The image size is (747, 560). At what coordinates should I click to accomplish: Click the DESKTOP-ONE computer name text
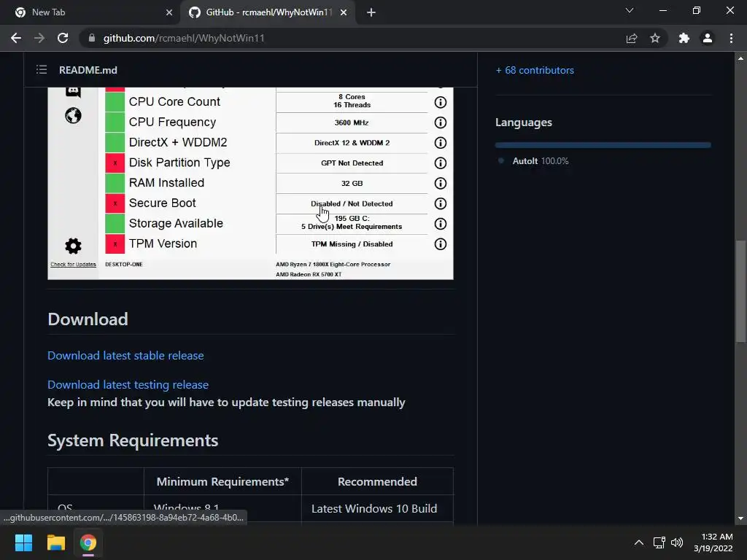124,264
